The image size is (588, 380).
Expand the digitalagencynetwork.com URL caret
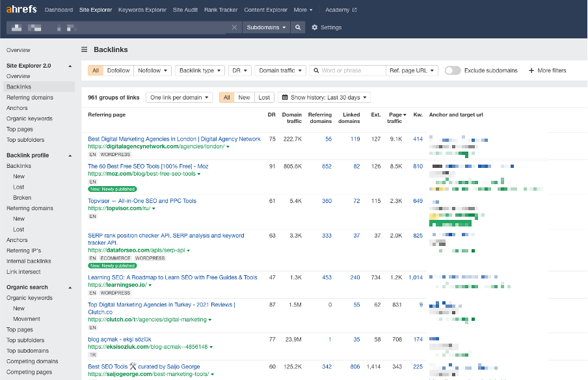click(x=228, y=146)
